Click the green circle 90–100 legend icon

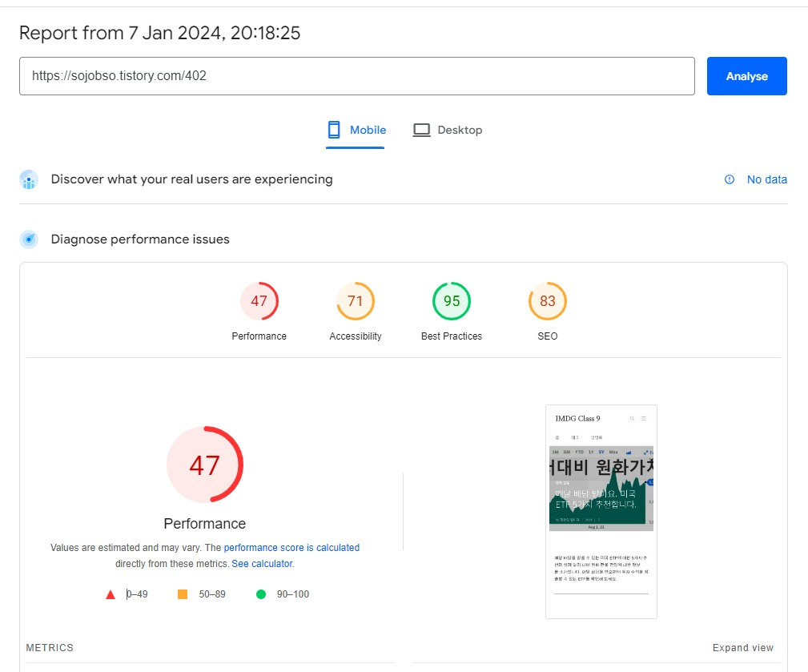click(x=261, y=594)
